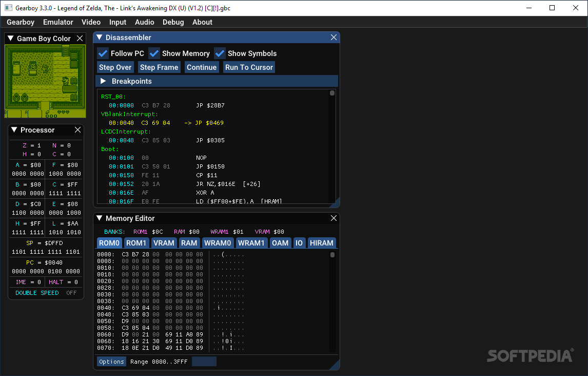Click the LCDCInterrupt symbol label
Image resolution: width=588 pixels, height=376 pixels.
pos(126,131)
